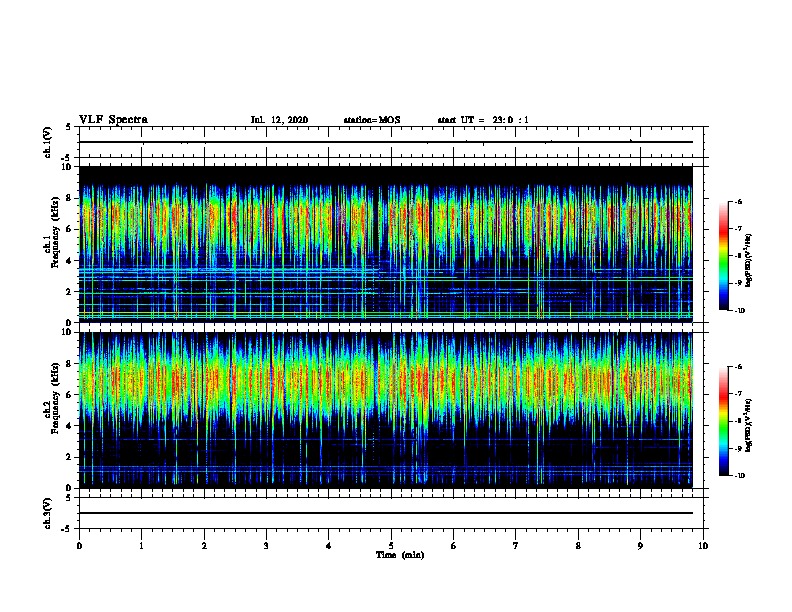Click the time axis tick label "7"
792x612 pixels.
click(516, 545)
